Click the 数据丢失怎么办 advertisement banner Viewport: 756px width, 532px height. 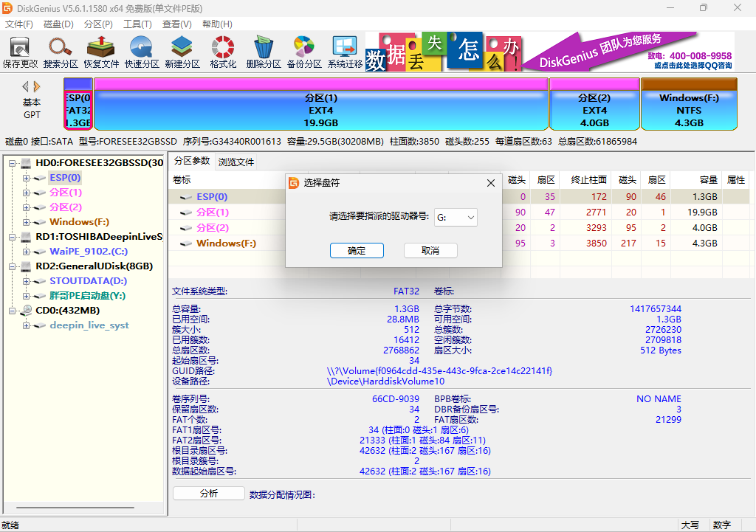443,52
